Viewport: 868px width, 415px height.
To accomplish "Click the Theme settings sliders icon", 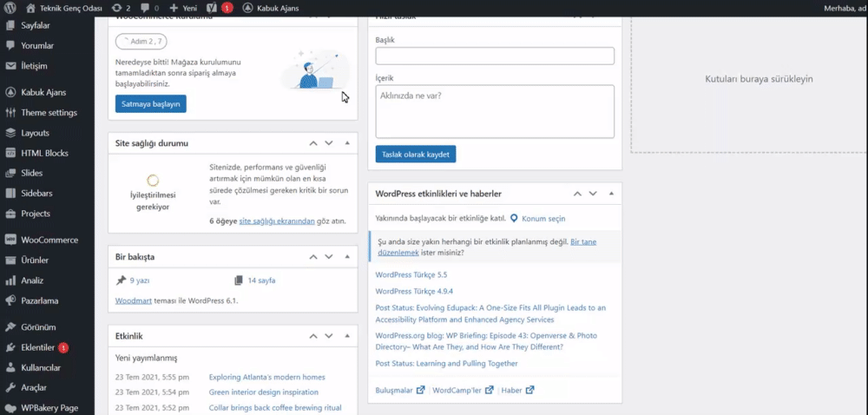I will (10, 113).
